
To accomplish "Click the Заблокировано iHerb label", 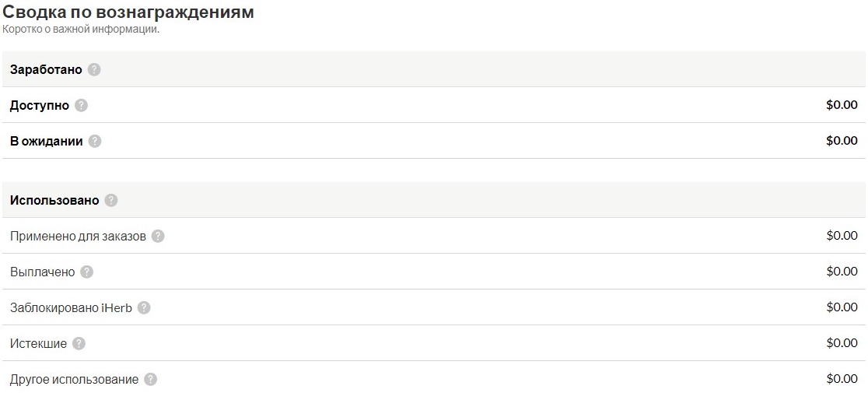I will [x=71, y=307].
